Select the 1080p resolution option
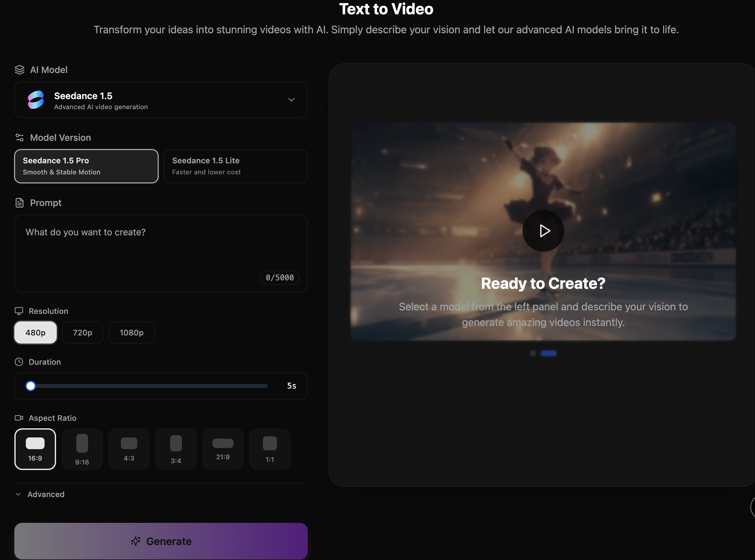 [132, 332]
